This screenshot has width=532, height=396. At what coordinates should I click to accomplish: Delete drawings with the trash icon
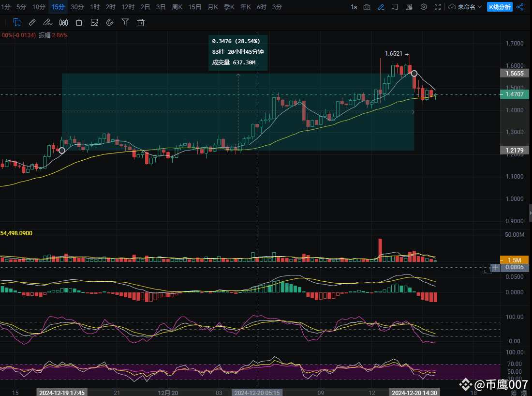pos(141,22)
